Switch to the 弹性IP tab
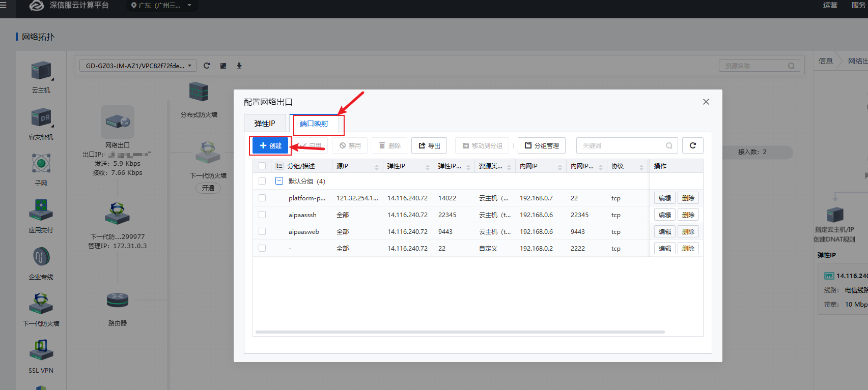This screenshot has height=390, width=868. coord(265,124)
